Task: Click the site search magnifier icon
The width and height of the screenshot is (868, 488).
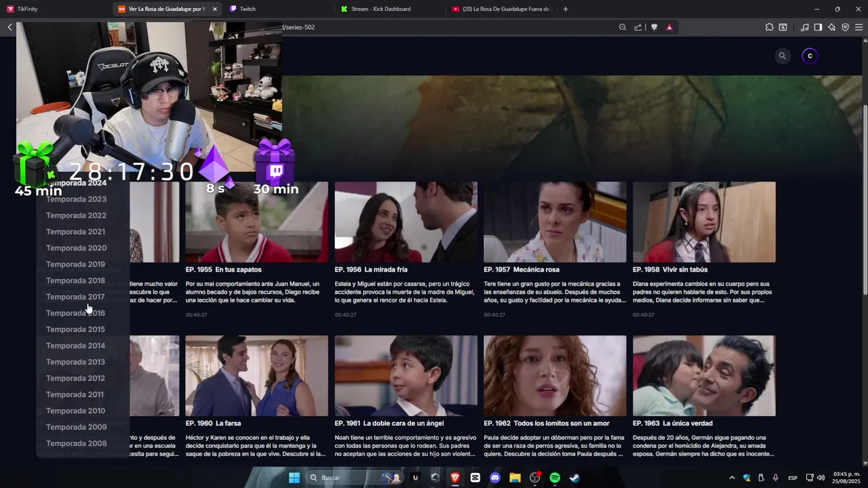Action: (x=783, y=56)
